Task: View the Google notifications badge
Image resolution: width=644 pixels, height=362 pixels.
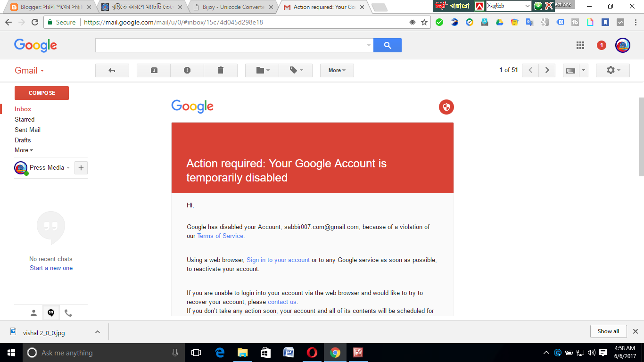Action: (x=602, y=45)
